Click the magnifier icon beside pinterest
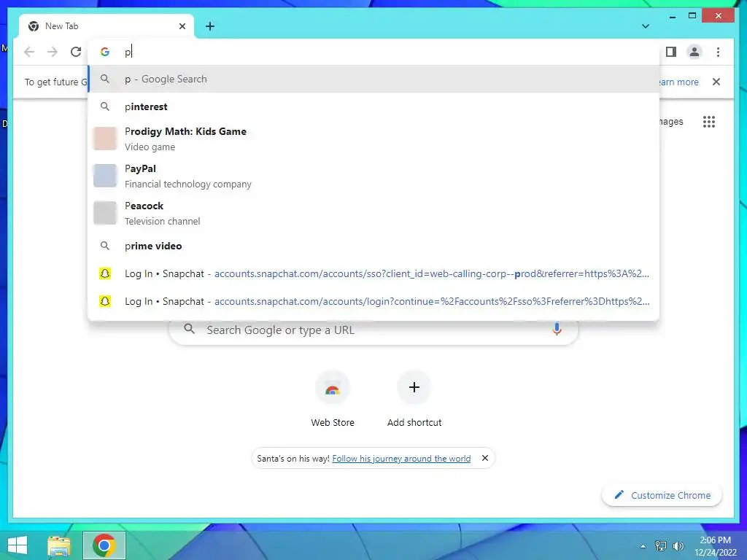Viewport: 747px width, 560px height. coord(105,106)
